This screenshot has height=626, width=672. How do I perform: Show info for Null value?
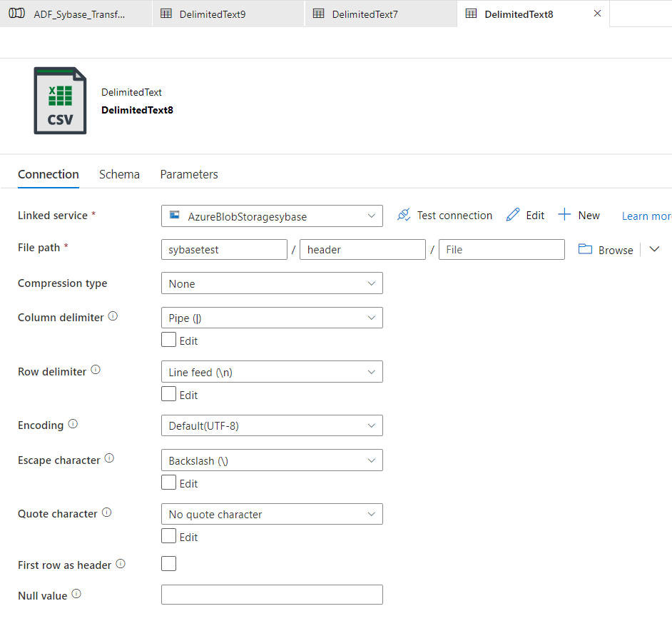(76, 595)
